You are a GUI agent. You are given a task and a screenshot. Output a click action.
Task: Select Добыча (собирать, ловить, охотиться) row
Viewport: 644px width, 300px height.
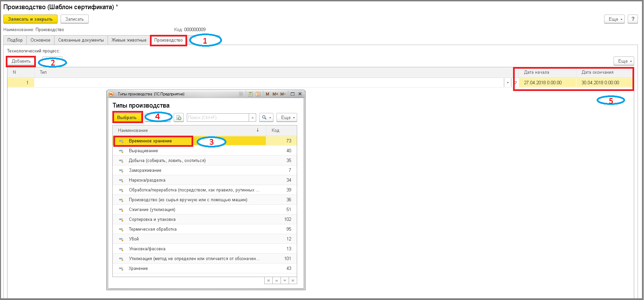coord(205,161)
